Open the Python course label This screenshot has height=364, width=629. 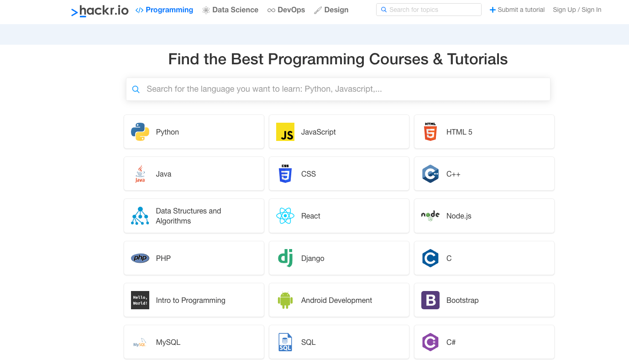[168, 132]
